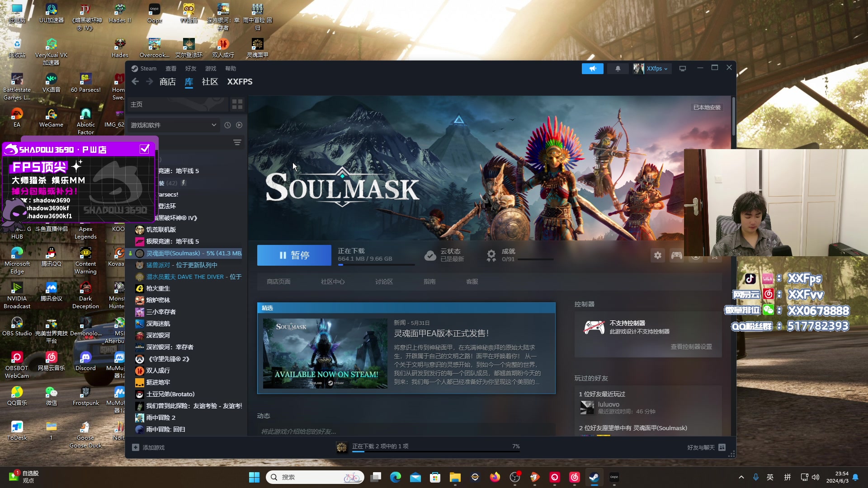Click the cloud status icon
Screen dimensions: 868x488
tap(430, 256)
